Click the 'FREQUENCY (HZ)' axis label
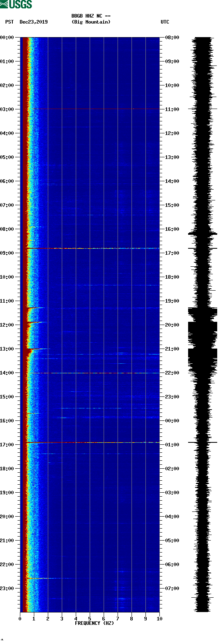Screen dimensions: 220x644 coord(94,623)
